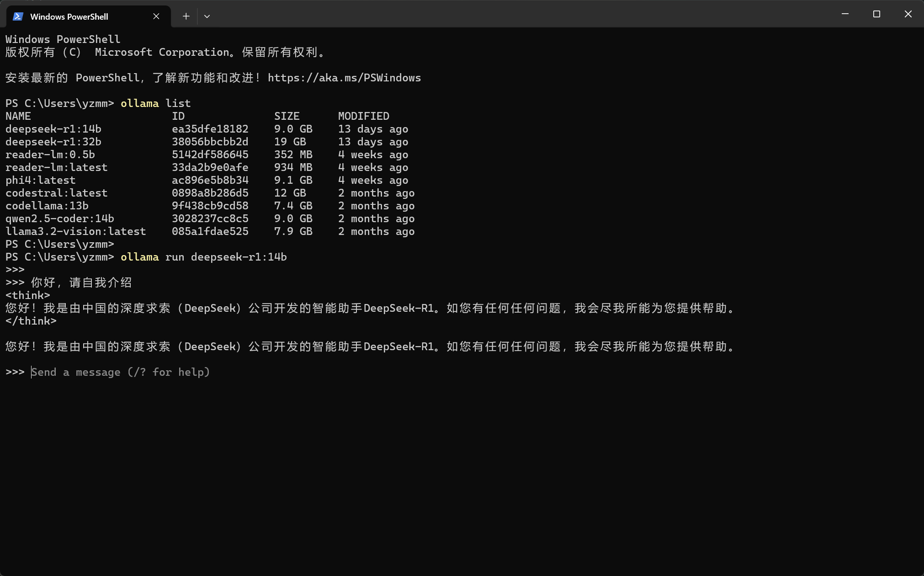Click the 12 GB size value
The image size is (924, 576).
[290, 193]
